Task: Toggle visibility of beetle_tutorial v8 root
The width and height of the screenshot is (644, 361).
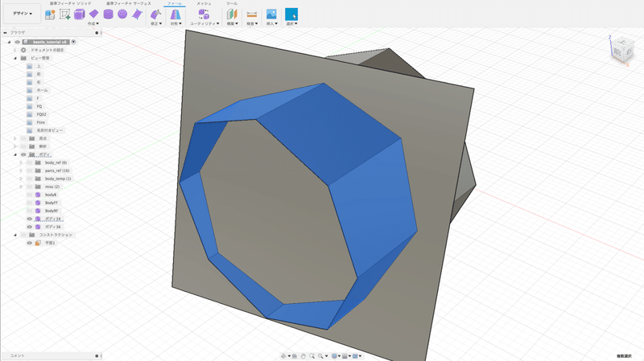Action: coord(17,42)
